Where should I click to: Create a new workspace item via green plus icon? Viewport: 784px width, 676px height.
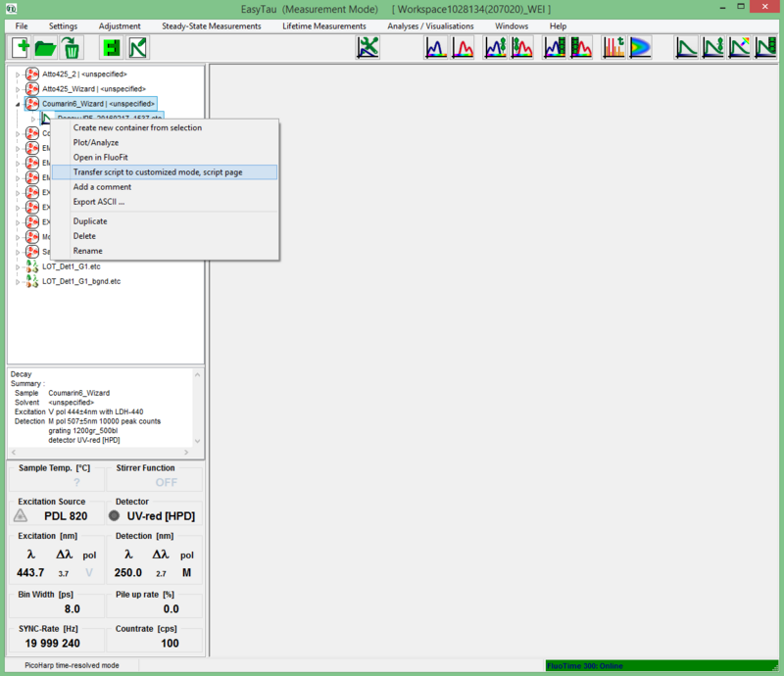(20, 46)
